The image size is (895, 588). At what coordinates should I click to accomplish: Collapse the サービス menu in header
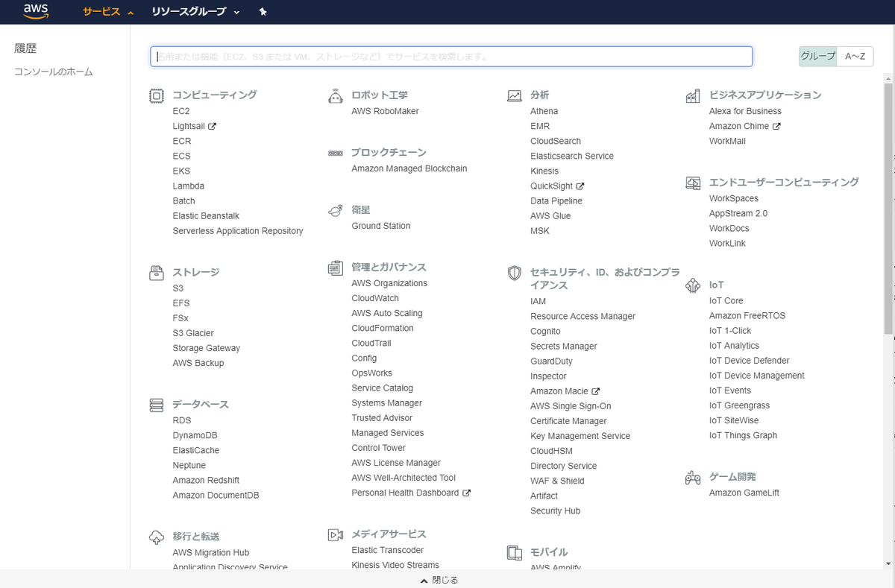[x=108, y=12]
